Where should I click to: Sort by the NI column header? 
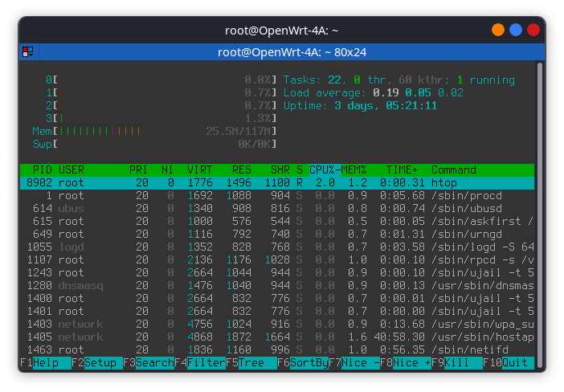pos(167,169)
